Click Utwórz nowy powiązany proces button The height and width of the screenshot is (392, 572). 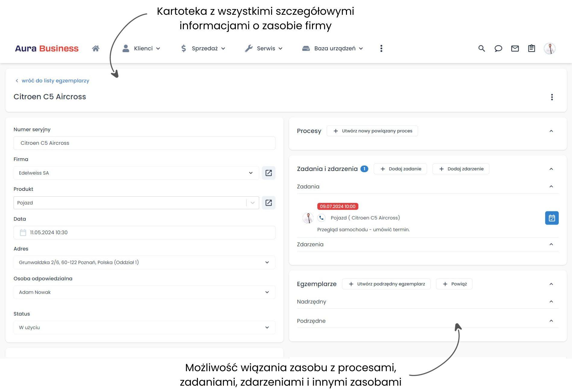[372, 131]
